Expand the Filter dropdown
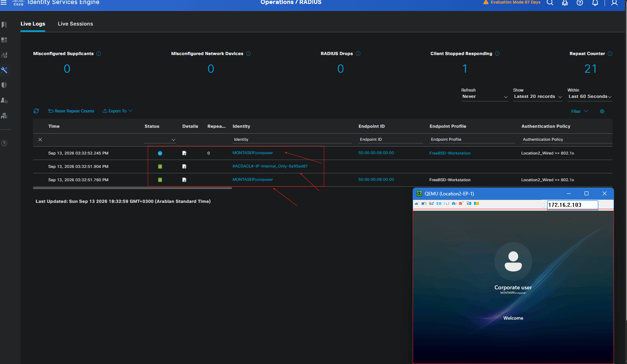Viewport: 627px width, 364px height. point(579,111)
